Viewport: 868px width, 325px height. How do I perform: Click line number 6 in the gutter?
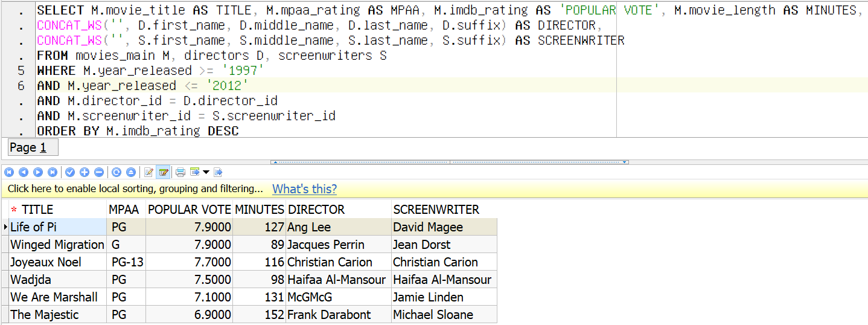pyautogui.click(x=21, y=86)
